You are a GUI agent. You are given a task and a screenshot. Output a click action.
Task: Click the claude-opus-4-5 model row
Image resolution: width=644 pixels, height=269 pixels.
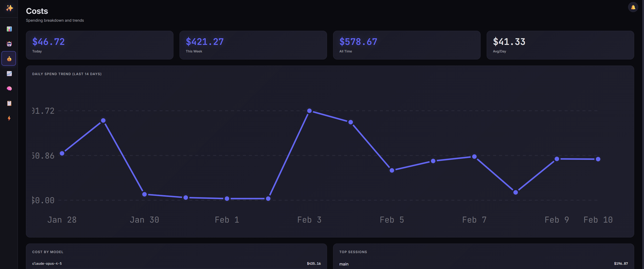(x=176, y=263)
